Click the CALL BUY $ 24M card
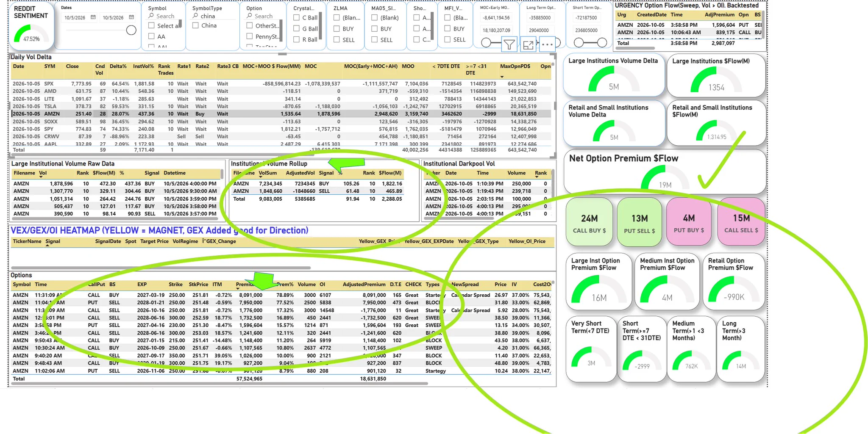The width and height of the screenshot is (868, 434). 589,222
